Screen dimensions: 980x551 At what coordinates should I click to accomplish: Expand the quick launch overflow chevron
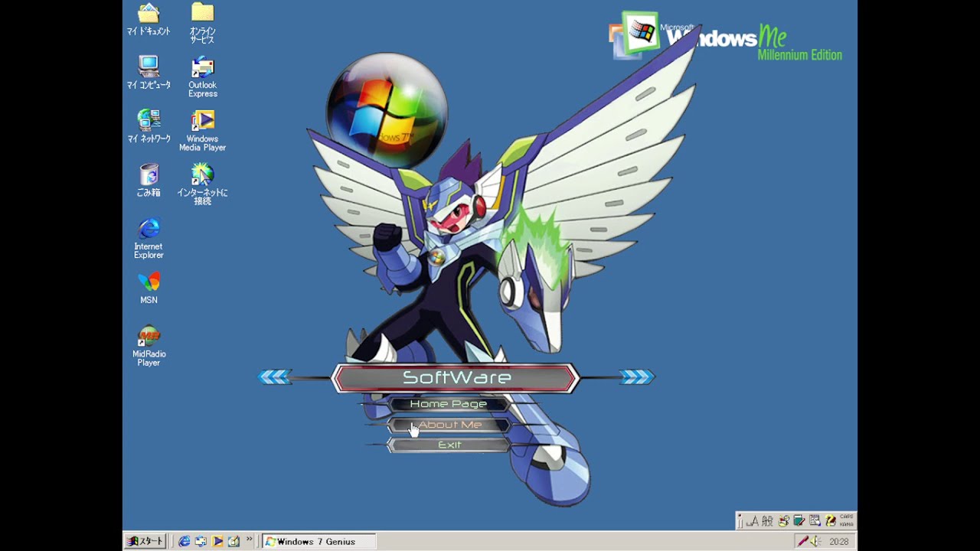coord(249,540)
